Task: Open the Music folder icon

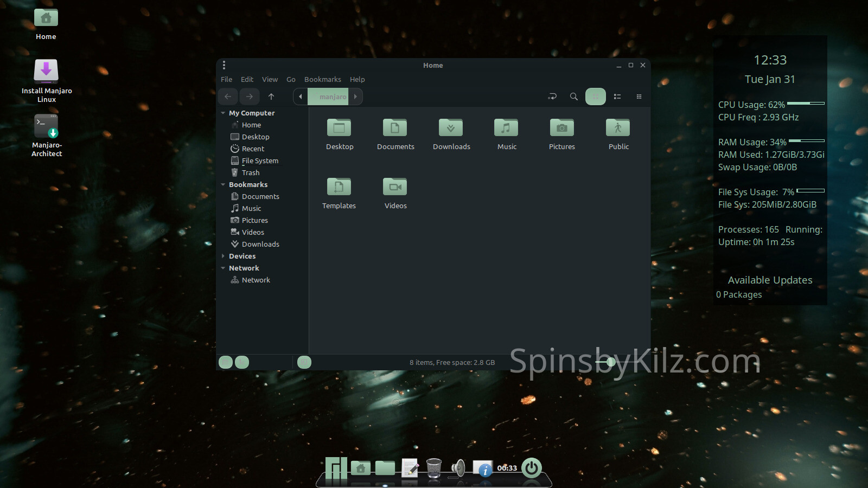Action: (506, 129)
